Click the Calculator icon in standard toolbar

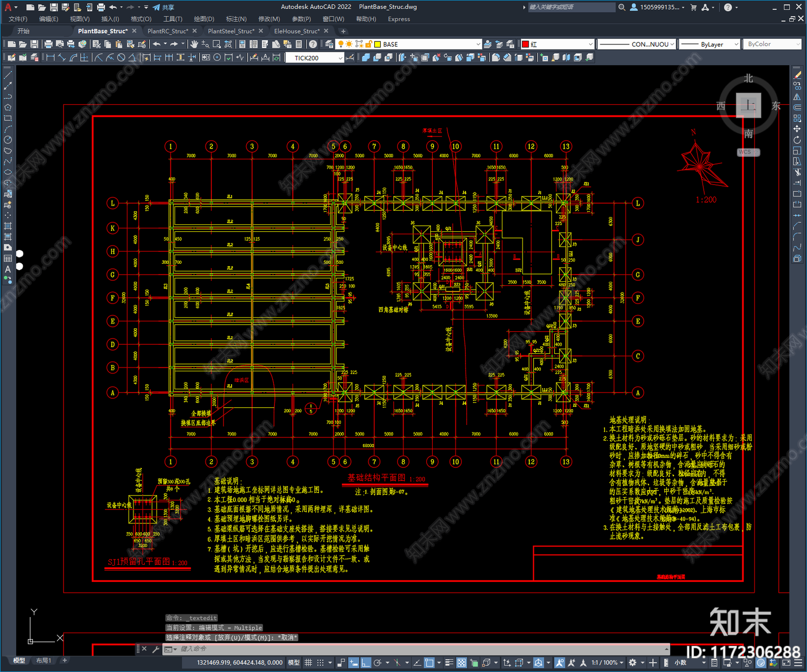(x=299, y=44)
